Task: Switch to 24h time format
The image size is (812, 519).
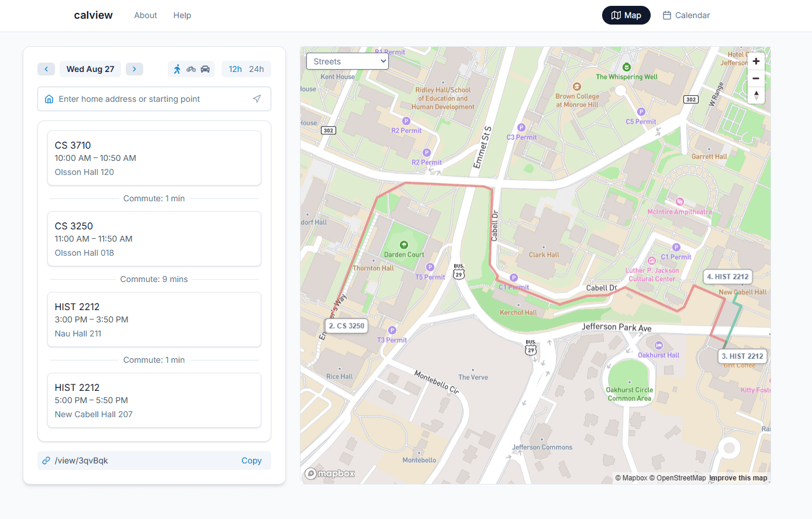Action: point(256,69)
